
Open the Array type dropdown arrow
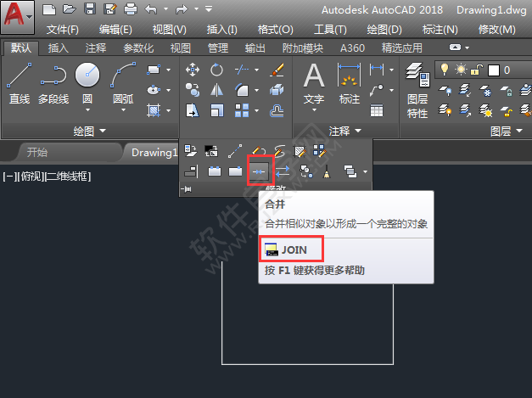point(257,110)
